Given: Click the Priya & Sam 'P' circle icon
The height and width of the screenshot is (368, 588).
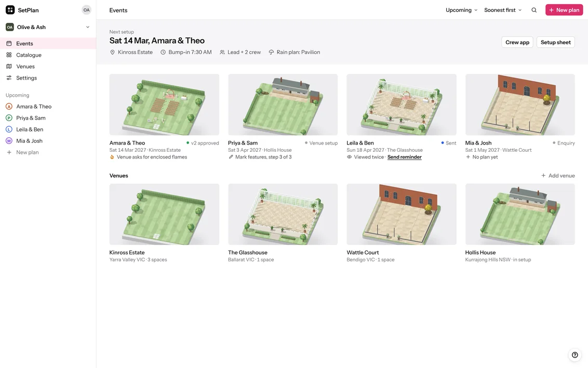Looking at the screenshot, I should (x=9, y=118).
